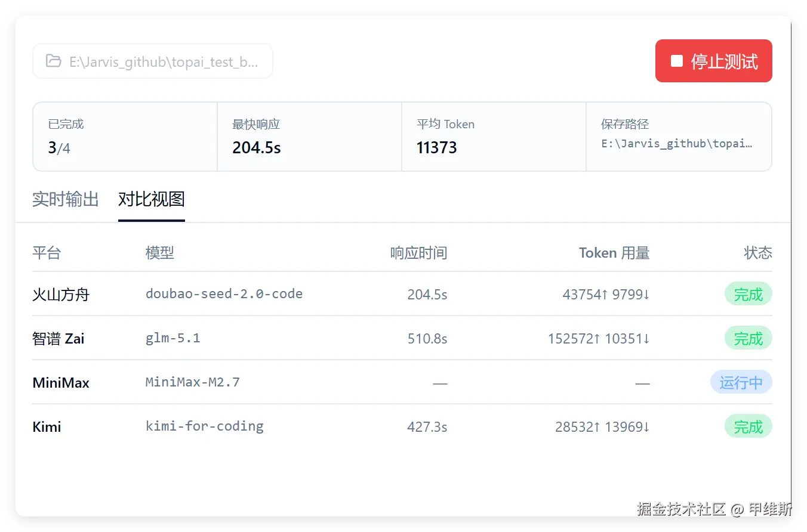Click model name MiniMax-M2.7
The image size is (807, 532).
tap(193, 382)
